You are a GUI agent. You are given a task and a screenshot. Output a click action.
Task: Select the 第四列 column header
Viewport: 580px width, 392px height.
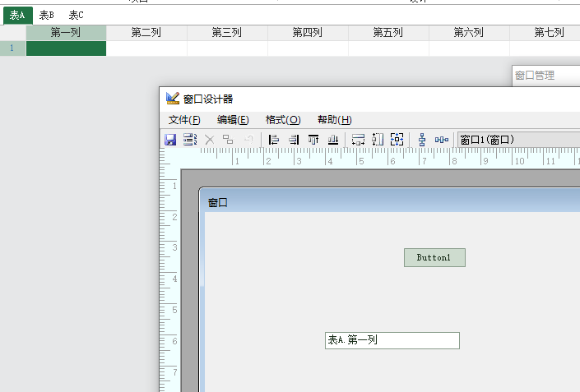(x=308, y=33)
